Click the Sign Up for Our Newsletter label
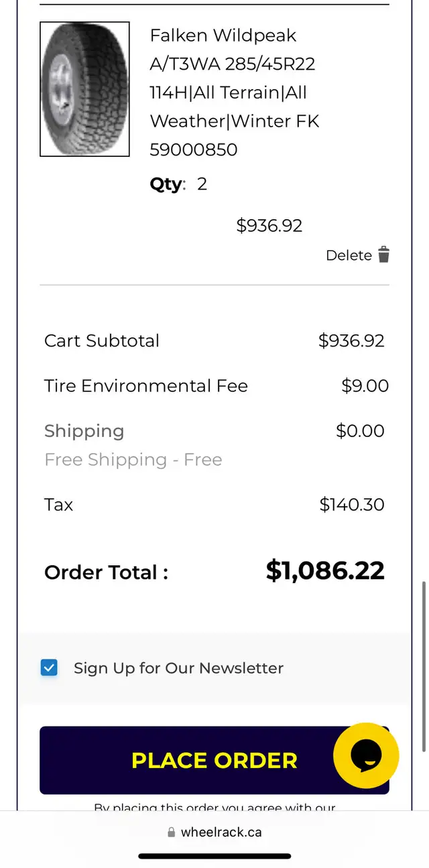Screen dimensions: 429x868 (x=178, y=668)
